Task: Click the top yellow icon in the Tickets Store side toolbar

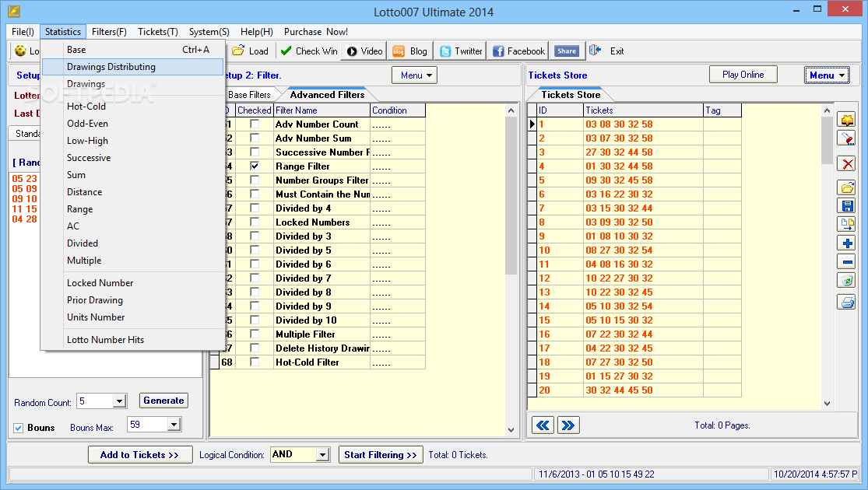Action: pyautogui.click(x=847, y=120)
